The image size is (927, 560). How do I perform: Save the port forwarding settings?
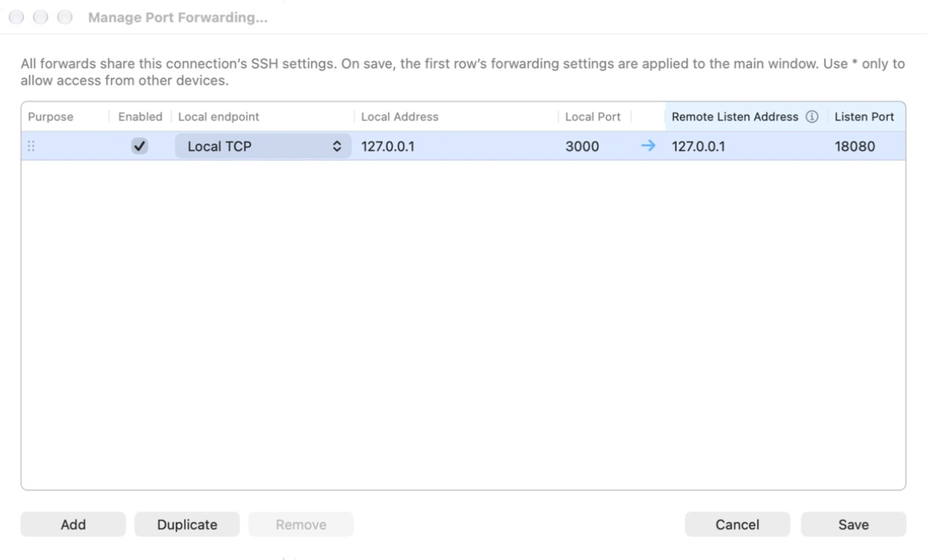click(x=853, y=524)
